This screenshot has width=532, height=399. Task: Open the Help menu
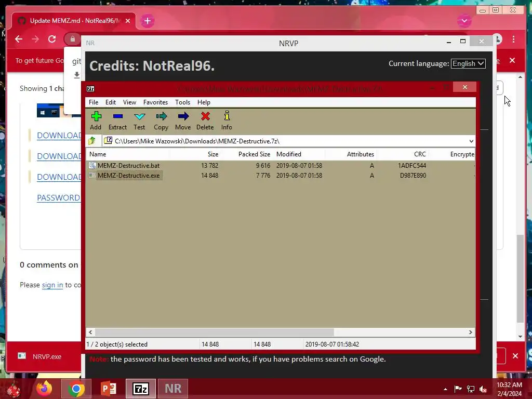[x=204, y=102]
